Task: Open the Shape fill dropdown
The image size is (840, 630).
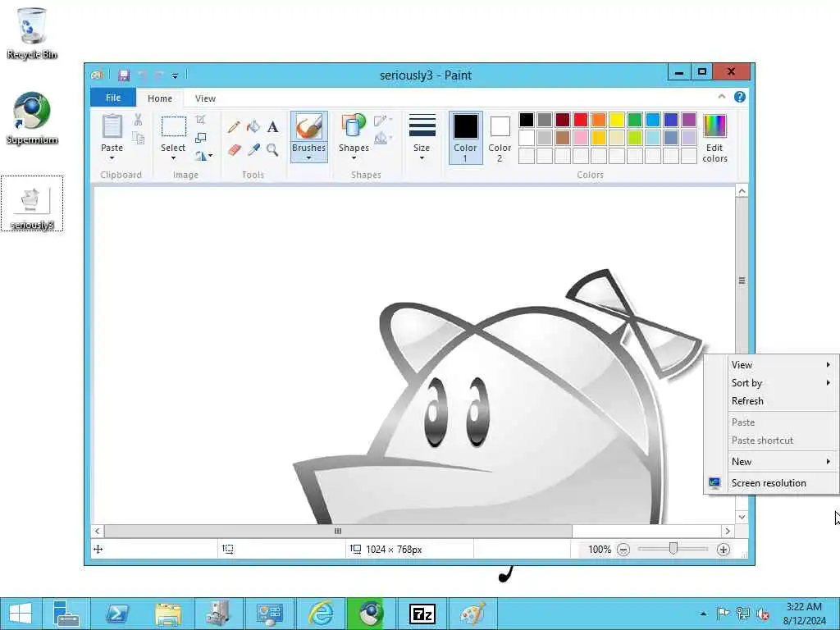Action: pos(383,139)
